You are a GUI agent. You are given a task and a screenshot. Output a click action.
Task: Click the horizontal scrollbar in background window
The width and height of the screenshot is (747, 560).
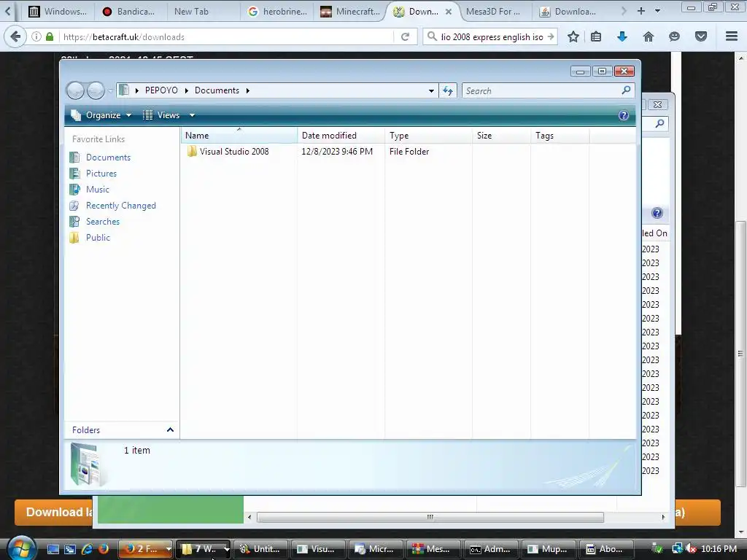[430, 517]
